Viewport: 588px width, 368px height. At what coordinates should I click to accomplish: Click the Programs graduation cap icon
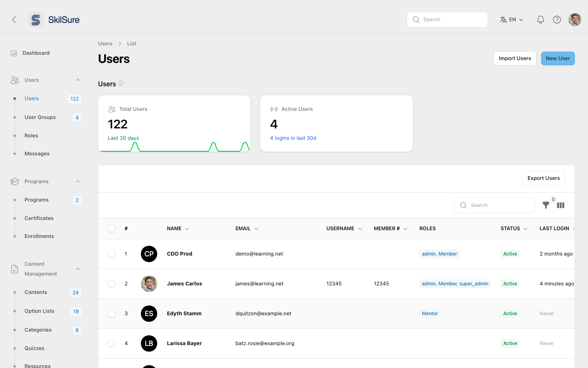click(15, 182)
